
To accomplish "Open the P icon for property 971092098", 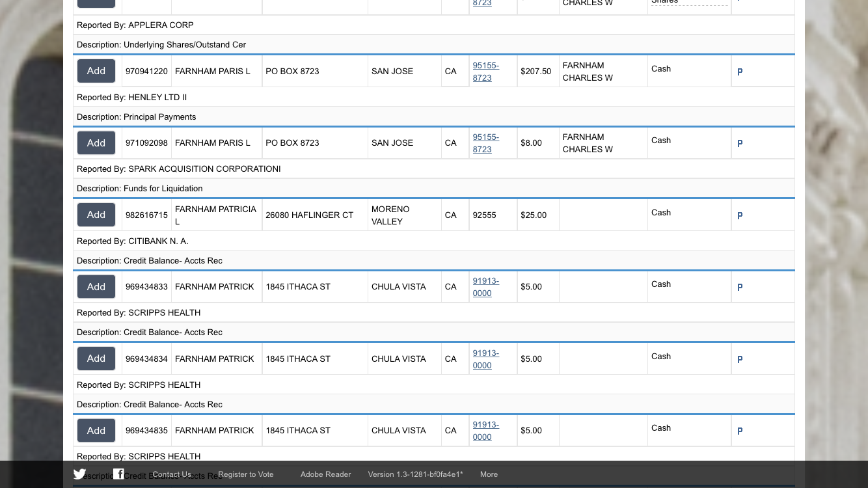I will (740, 144).
